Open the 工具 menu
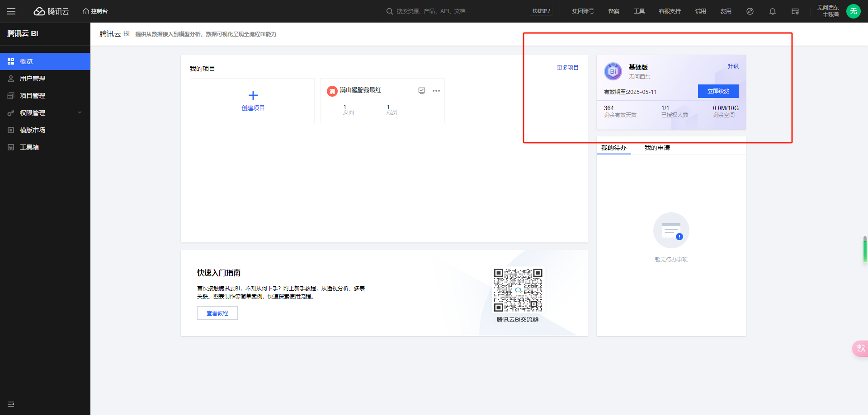Screen dimensions: 868x415 tap(639, 11)
